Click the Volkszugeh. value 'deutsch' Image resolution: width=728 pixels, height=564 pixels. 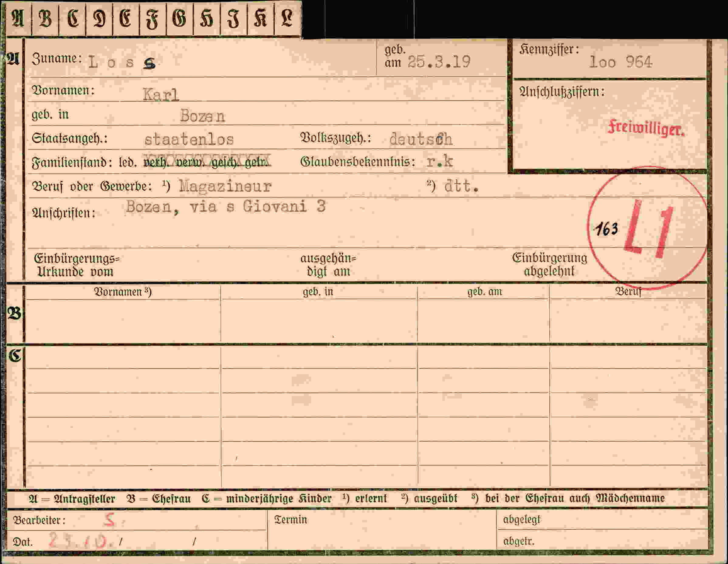pyautogui.click(x=421, y=139)
